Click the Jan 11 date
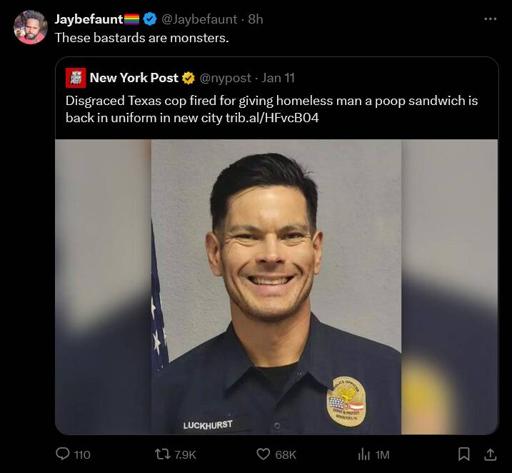 pos(278,78)
